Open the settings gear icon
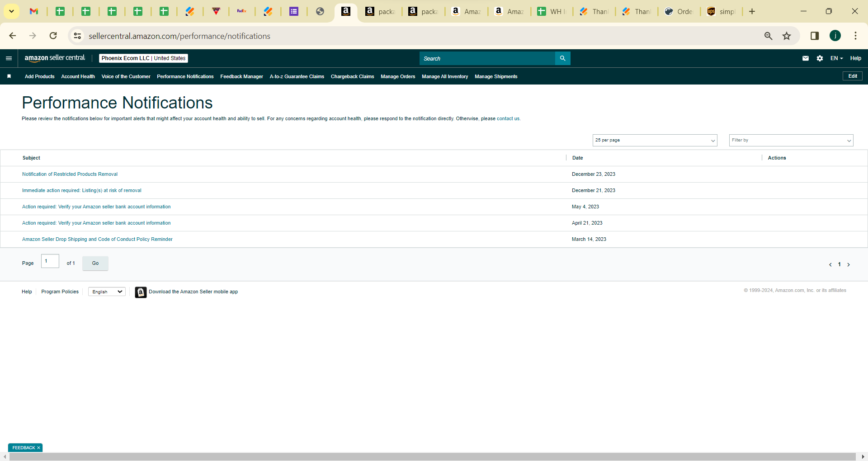The height and width of the screenshot is (461, 868). coord(820,58)
